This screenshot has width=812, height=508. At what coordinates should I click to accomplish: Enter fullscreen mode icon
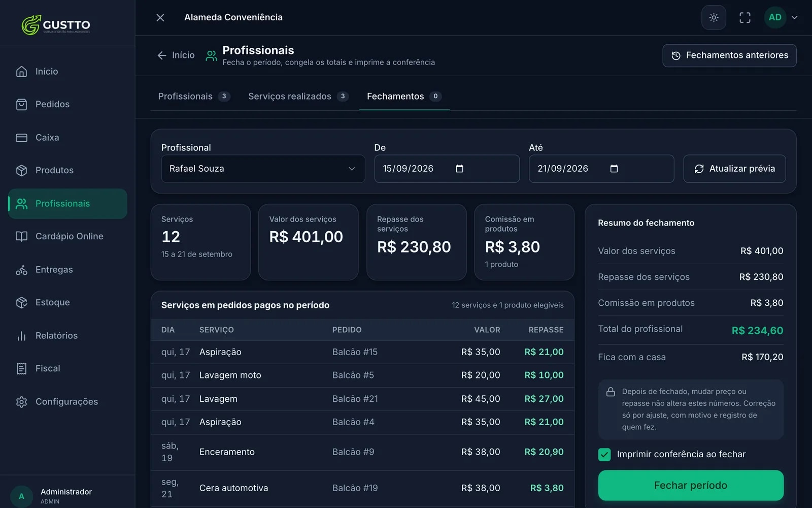pyautogui.click(x=745, y=18)
